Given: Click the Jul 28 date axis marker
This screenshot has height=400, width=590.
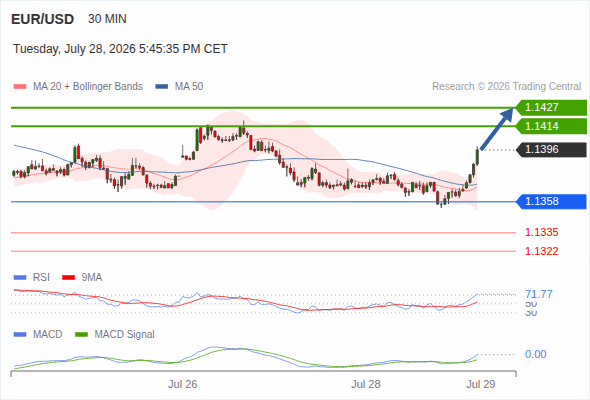Looking at the screenshot, I should 366,384.
